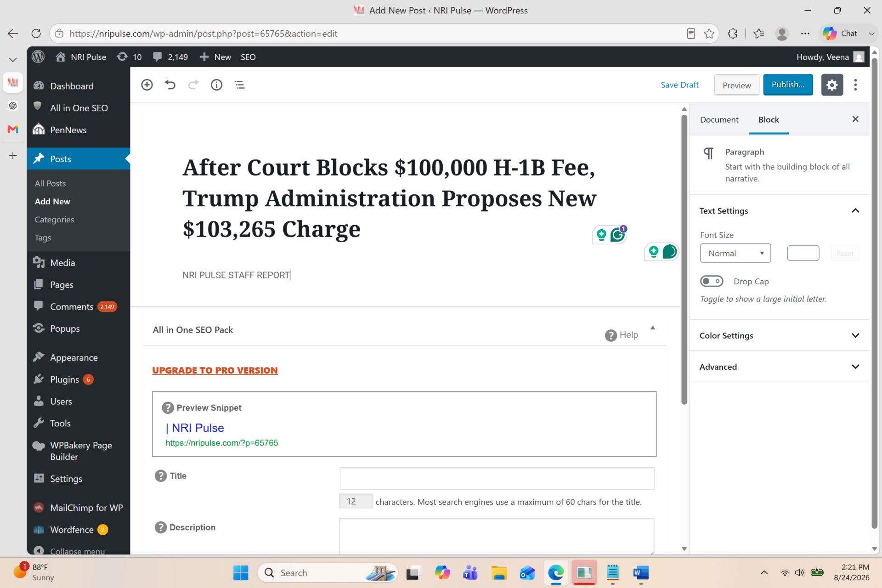Viewport: 882px width, 588px height.
Task: Click the Title field help icon
Action: (x=161, y=476)
